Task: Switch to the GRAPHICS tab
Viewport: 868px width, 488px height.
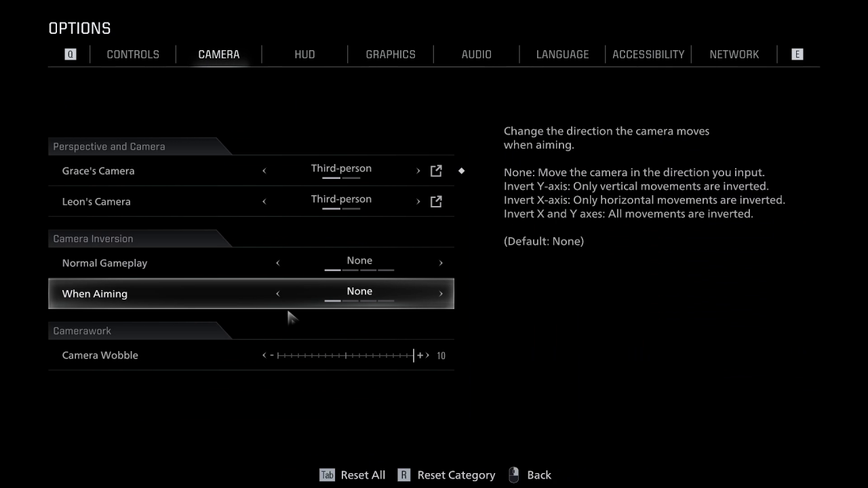Action: [391, 54]
